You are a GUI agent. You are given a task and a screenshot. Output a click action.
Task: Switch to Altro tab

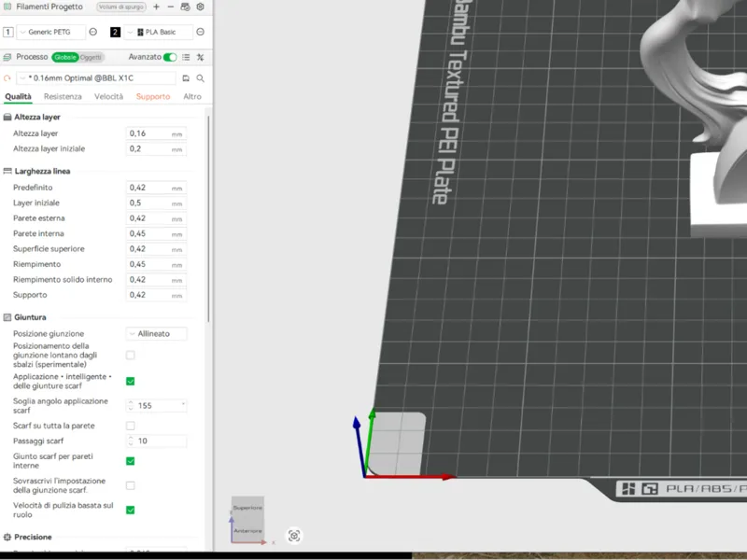[x=192, y=96]
